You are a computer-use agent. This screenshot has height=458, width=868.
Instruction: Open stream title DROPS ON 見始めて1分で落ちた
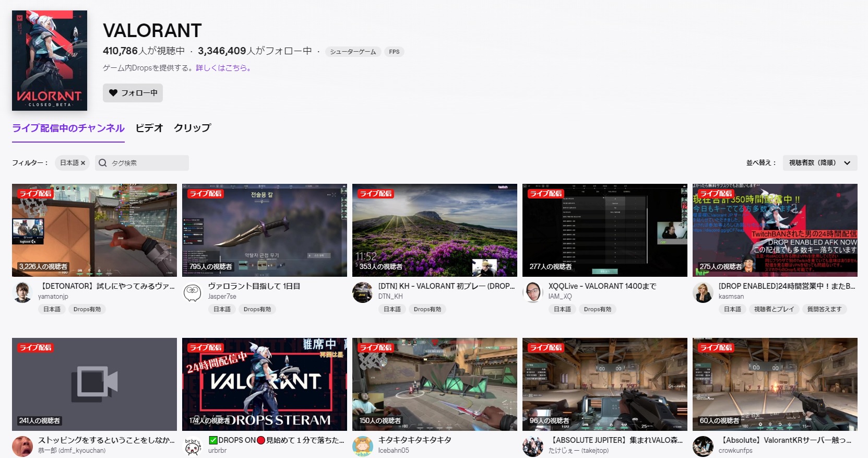pos(277,440)
